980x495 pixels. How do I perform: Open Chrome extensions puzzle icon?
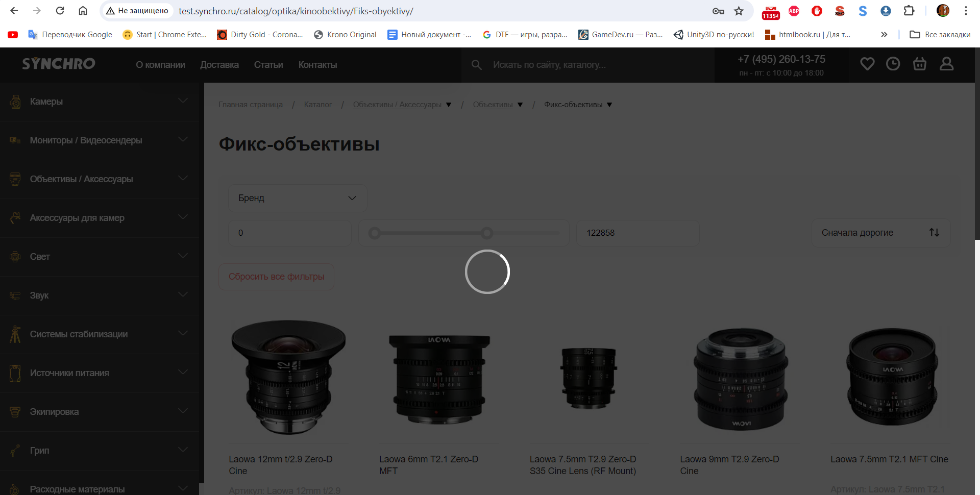point(909,11)
